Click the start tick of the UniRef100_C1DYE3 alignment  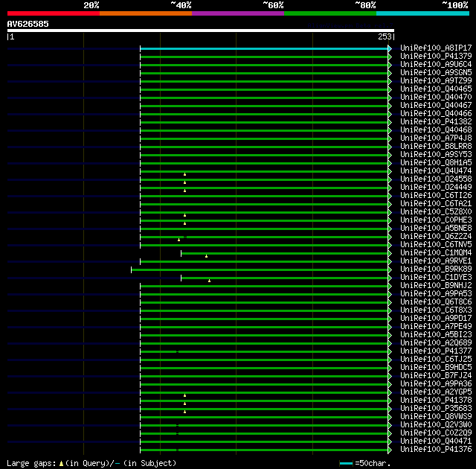(181, 278)
